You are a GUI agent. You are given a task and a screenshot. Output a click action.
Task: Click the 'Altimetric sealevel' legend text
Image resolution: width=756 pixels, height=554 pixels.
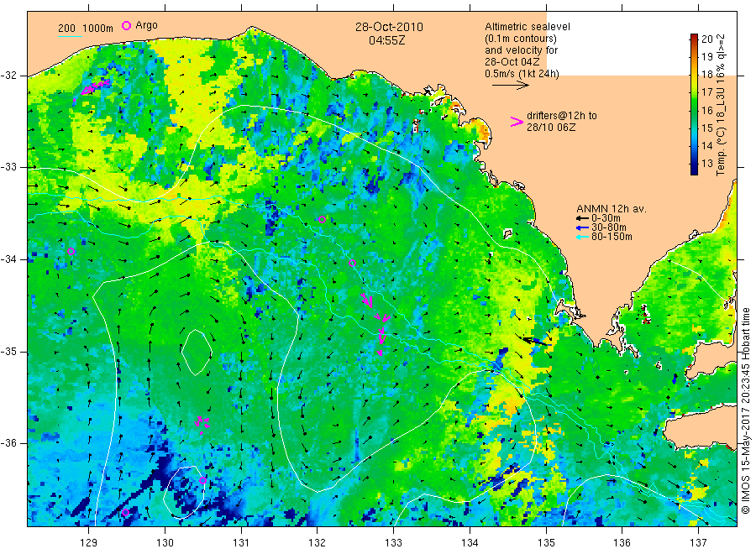click(528, 27)
